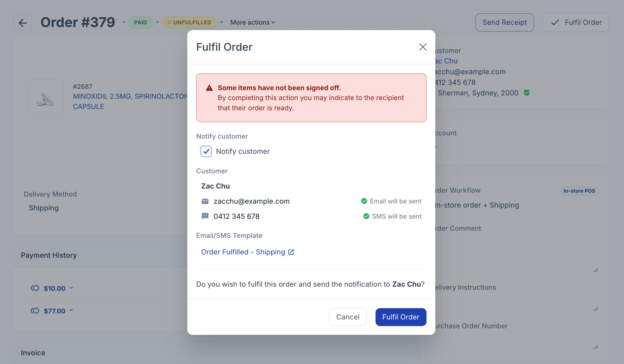624x364 pixels.
Task: Confirm with the blue Fulfil Order button
Action: click(401, 317)
